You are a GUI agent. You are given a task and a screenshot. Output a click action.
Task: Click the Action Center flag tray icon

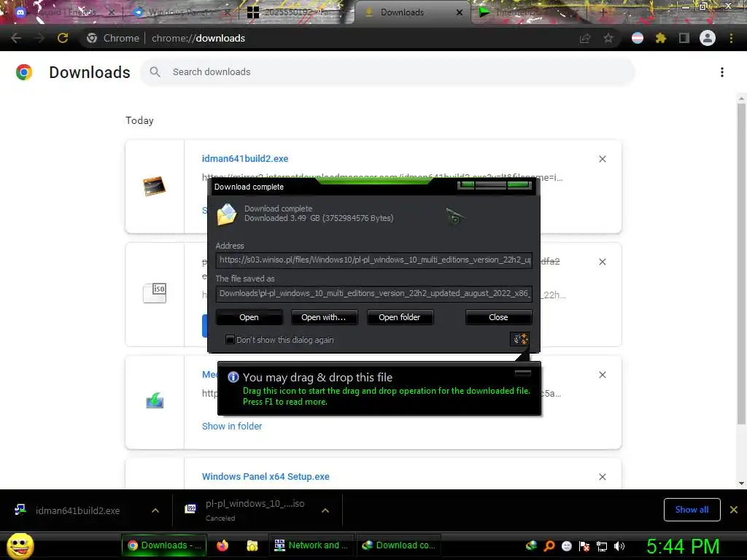click(x=584, y=545)
